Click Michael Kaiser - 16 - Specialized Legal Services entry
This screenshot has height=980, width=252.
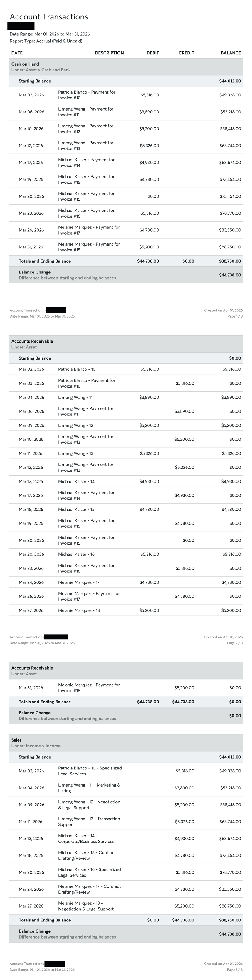coord(89,872)
